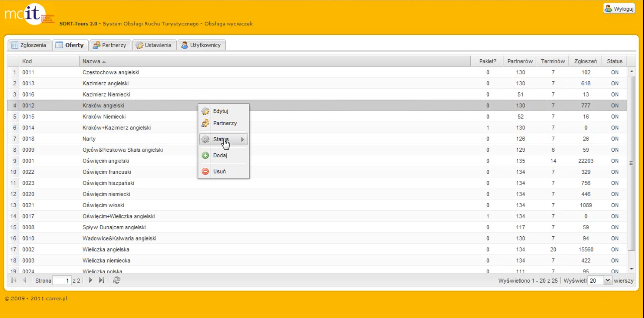644x318 pixels.
Task: Expand the Status submenu arrow
Action: [x=242, y=139]
